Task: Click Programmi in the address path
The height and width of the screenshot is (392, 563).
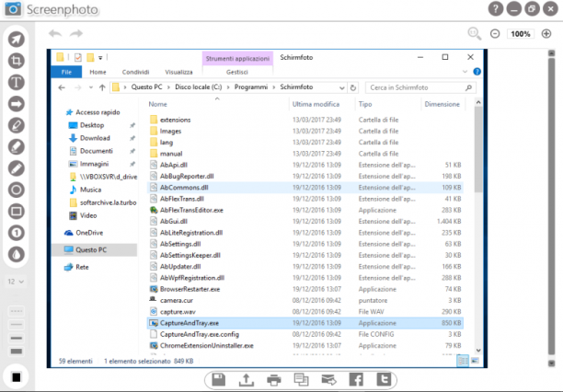Action: click(x=251, y=86)
